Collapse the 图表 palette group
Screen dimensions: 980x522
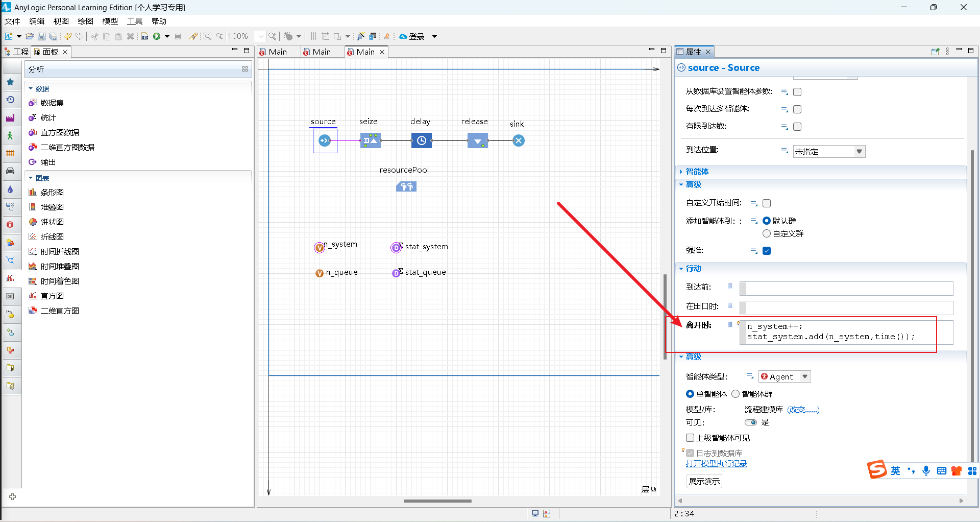(31, 178)
